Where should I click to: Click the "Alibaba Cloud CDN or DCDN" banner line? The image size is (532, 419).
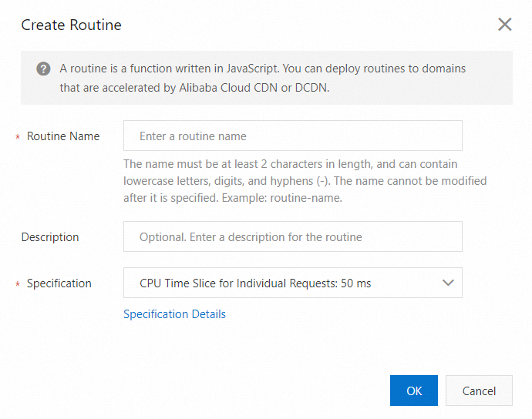[x=194, y=88]
